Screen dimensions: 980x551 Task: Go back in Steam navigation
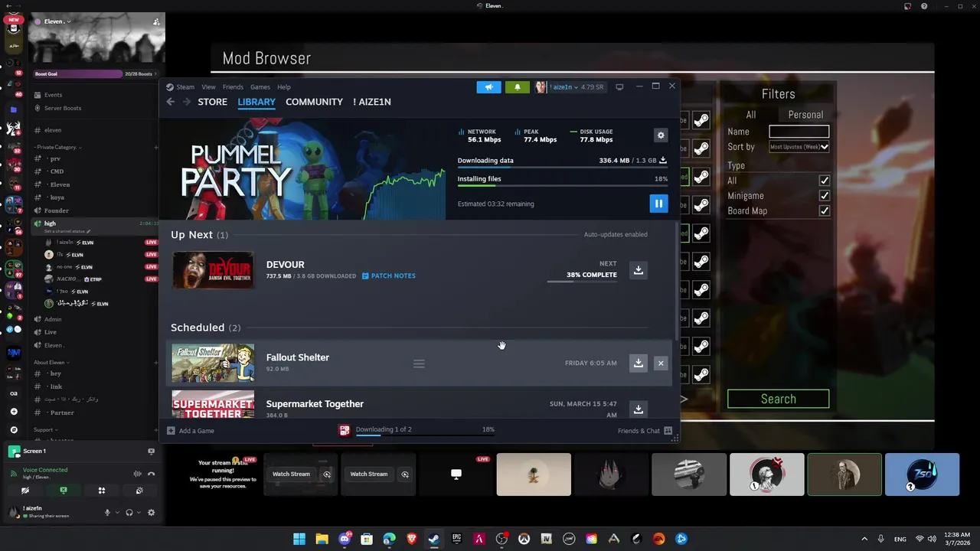(170, 102)
